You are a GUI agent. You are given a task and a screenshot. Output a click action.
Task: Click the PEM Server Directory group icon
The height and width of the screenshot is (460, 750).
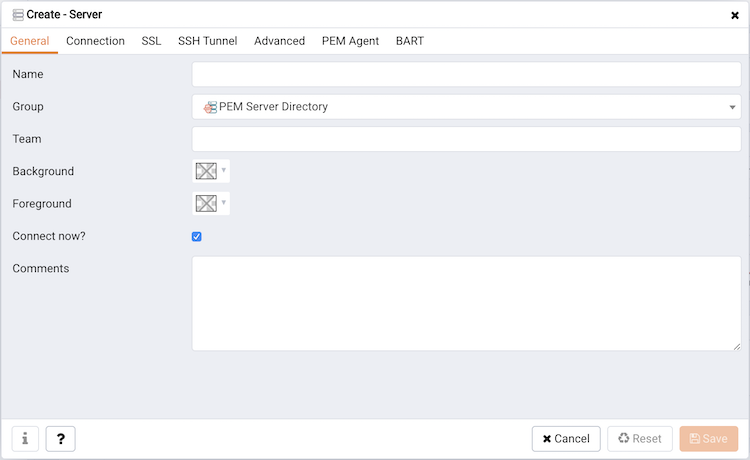pyautogui.click(x=210, y=107)
